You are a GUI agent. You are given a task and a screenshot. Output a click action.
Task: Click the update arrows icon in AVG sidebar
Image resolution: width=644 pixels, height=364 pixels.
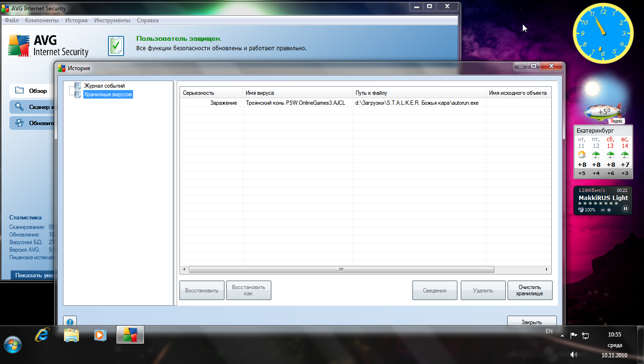(19, 123)
